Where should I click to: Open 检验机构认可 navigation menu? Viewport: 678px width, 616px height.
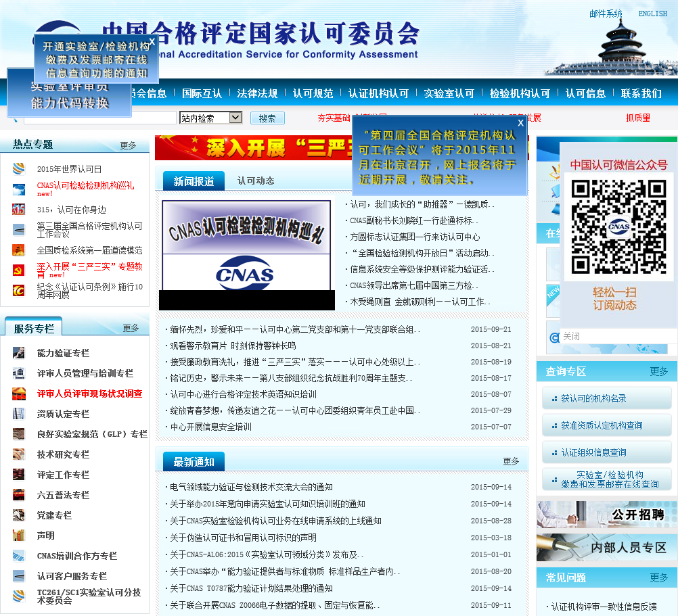point(520,93)
